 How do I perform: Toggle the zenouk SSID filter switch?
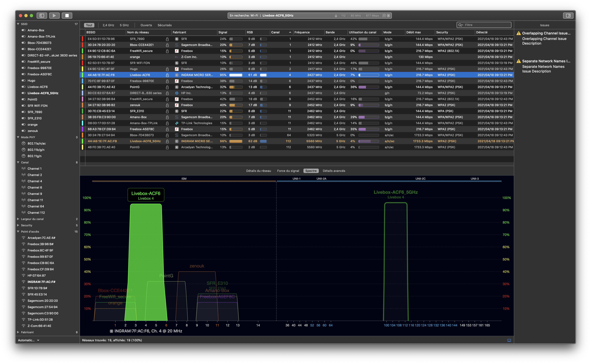pyautogui.click(x=24, y=131)
